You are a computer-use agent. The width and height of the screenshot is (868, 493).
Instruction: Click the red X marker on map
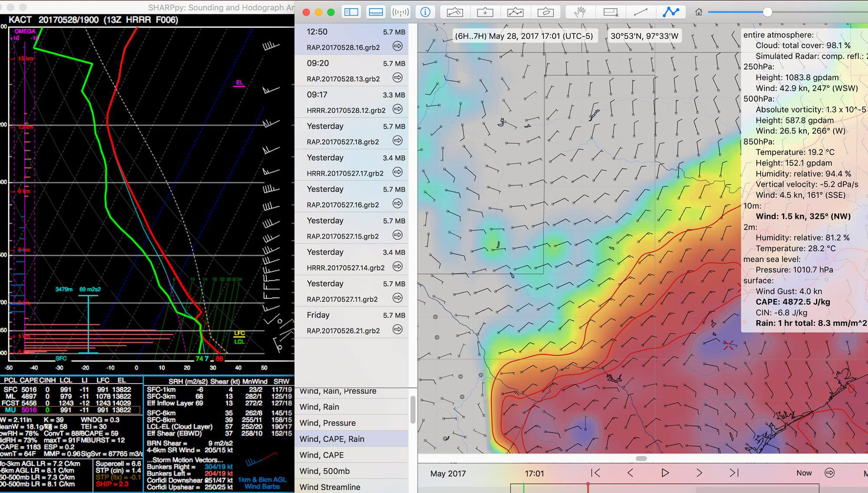(729, 345)
